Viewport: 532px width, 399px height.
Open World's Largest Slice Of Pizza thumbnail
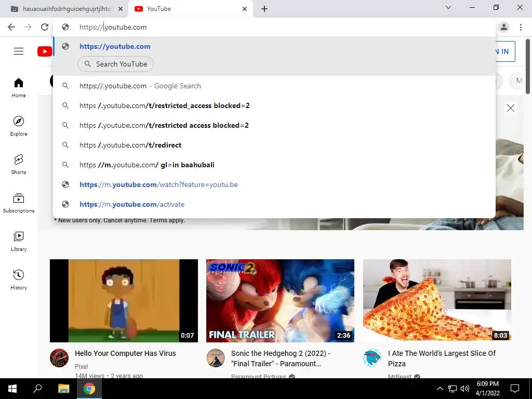[x=437, y=300]
